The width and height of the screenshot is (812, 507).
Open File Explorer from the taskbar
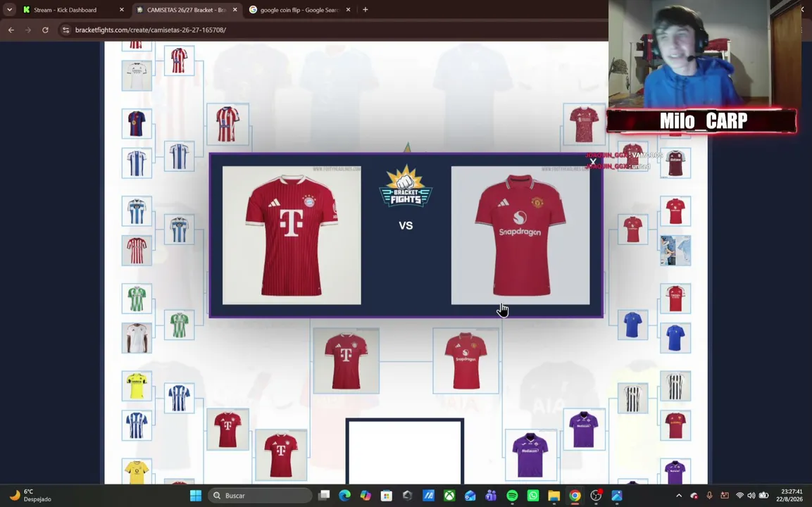554,496
